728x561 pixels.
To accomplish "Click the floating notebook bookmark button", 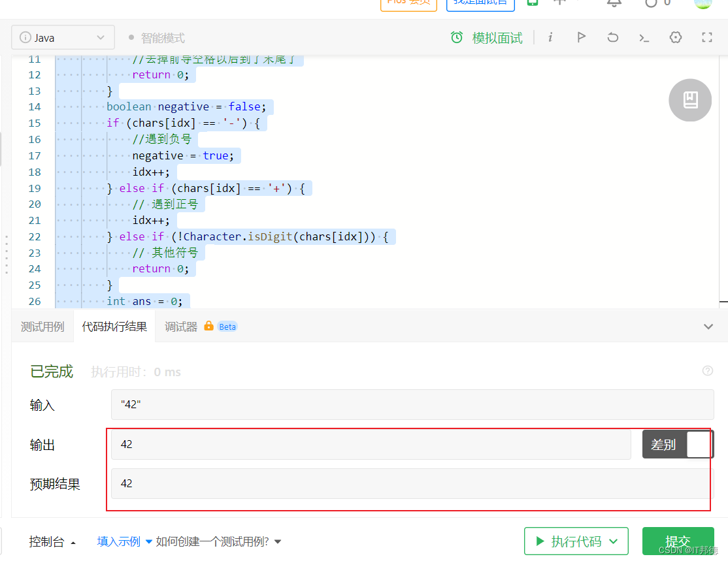I will 690,100.
